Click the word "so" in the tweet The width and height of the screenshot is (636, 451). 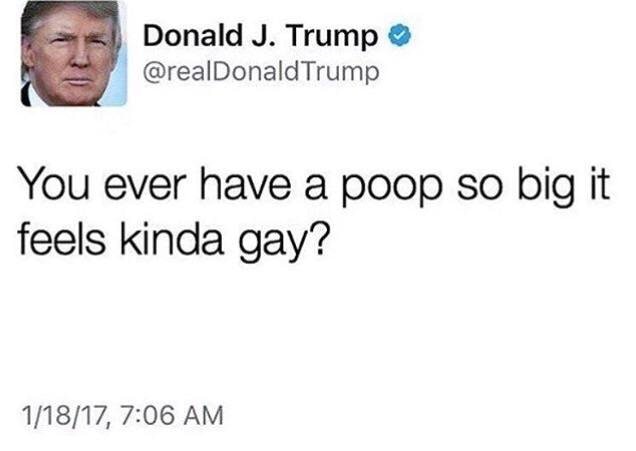(x=480, y=188)
